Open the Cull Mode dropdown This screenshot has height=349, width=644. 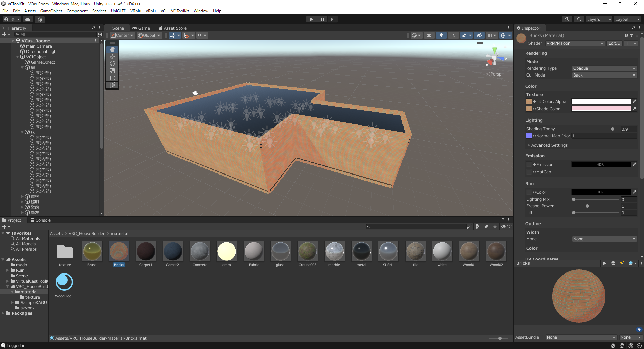point(604,75)
